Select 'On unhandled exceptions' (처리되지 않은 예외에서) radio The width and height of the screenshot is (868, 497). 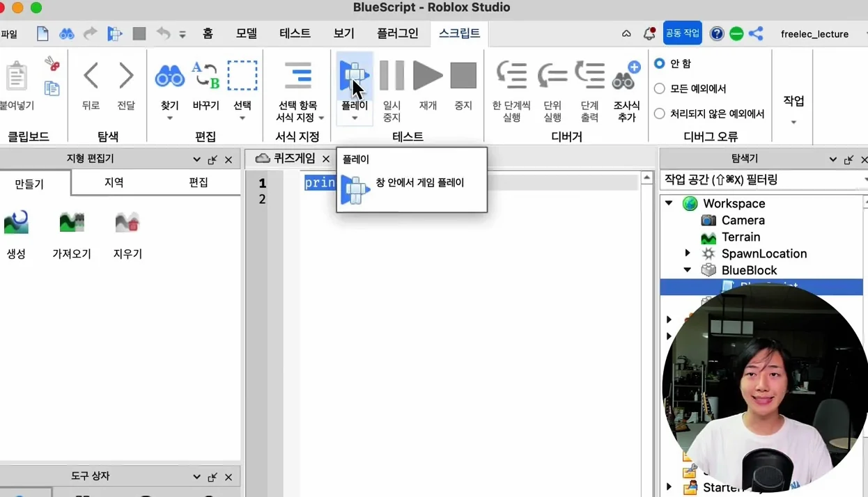click(659, 113)
